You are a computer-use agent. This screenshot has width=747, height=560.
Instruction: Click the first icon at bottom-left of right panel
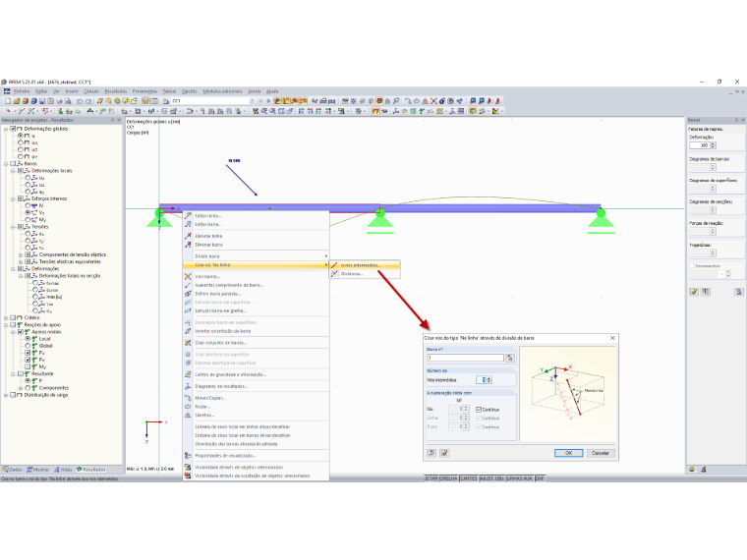(x=692, y=470)
